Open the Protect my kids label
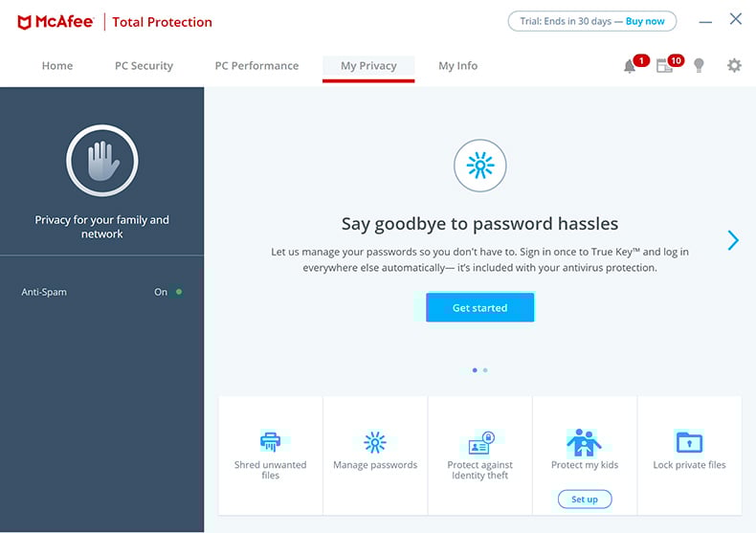 585,465
